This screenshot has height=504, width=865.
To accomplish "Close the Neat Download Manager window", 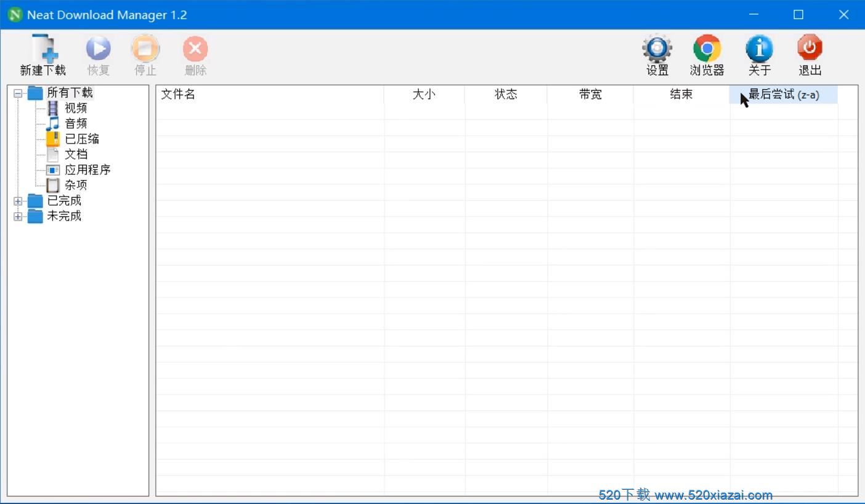I will coord(843,15).
